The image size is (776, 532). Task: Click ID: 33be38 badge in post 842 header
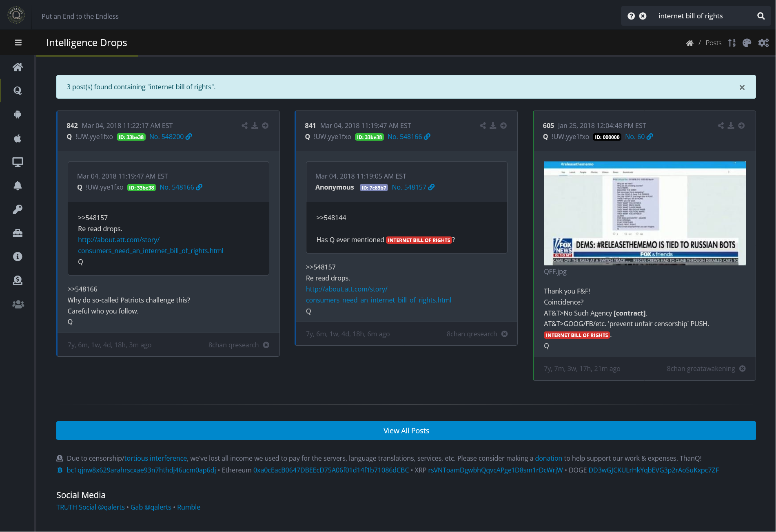(x=131, y=137)
